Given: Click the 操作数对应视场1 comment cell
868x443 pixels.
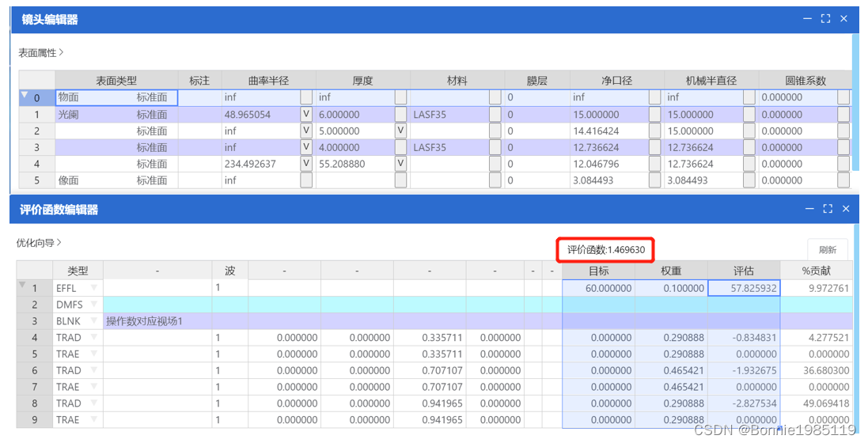Looking at the screenshot, I should tap(157, 321).
